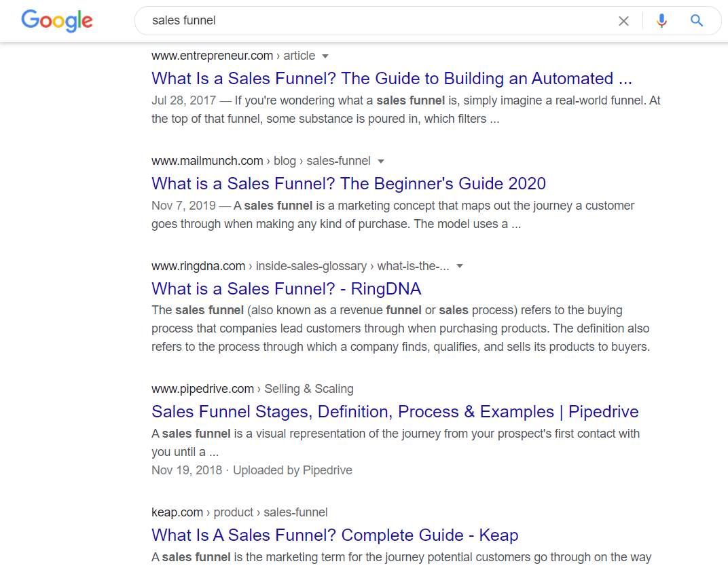The image size is (728, 570).
Task: Open 'What Is A Sales Funnel? Complete Guide - Keap'
Action: tap(335, 535)
